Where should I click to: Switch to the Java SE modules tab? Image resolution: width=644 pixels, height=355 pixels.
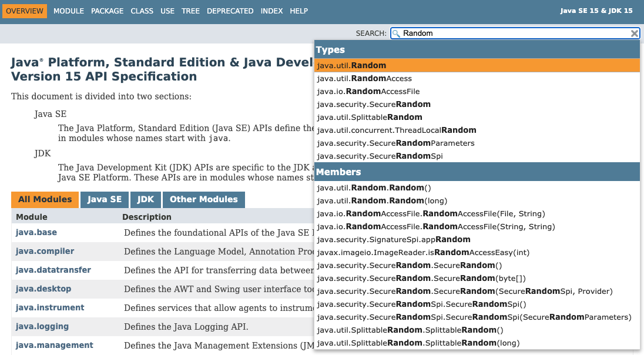(105, 199)
